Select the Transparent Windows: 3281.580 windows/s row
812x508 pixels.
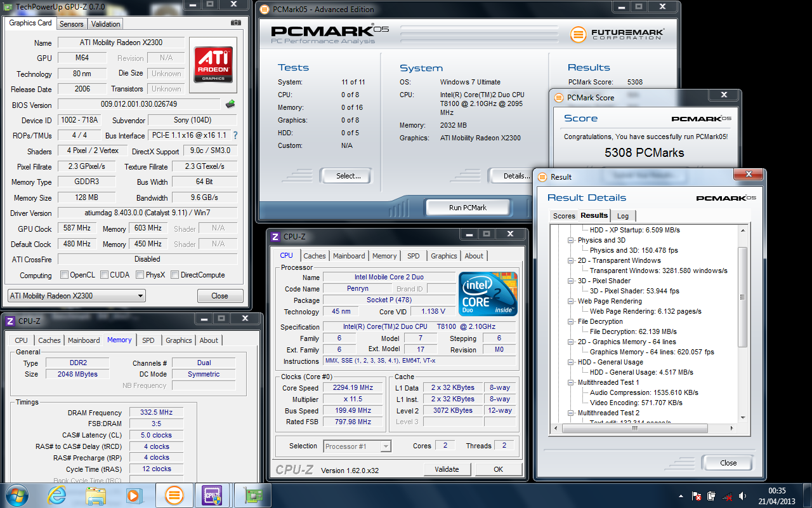click(x=658, y=271)
